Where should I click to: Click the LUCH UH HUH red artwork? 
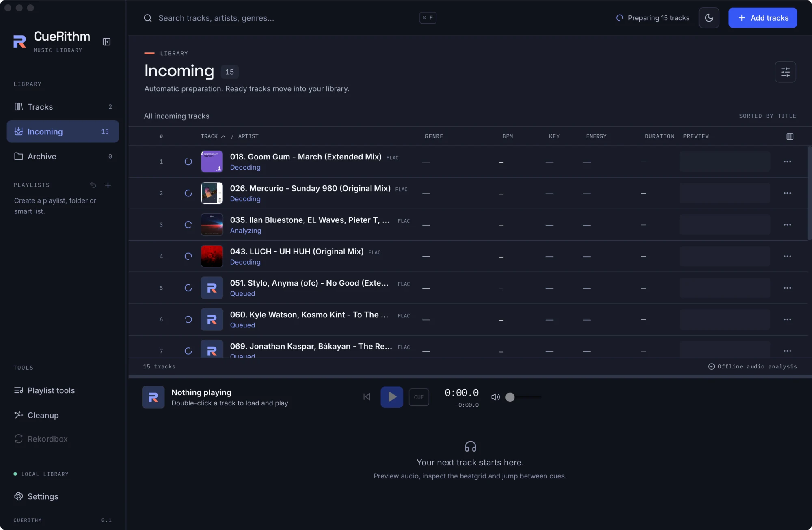pyautogui.click(x=212, y=256)
